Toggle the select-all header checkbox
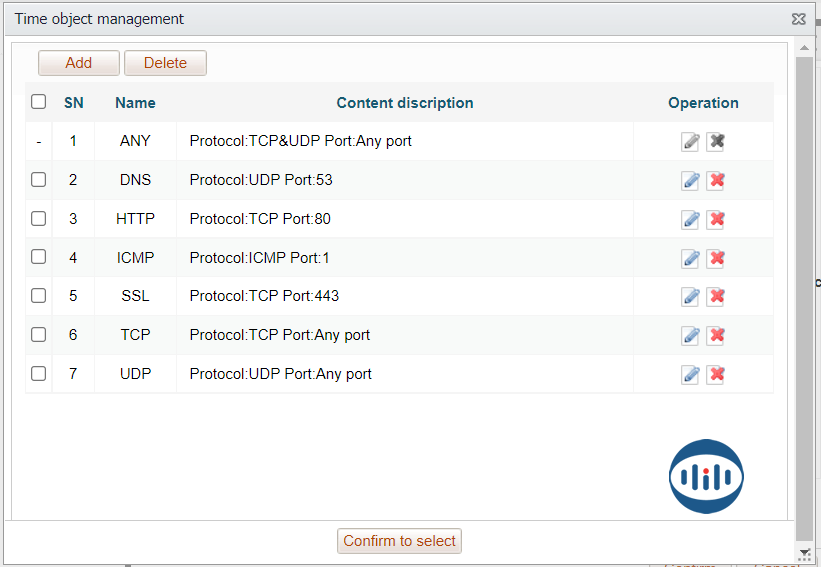The height and width of the screenshot is (567, 821). pyautogui.click(x=39, y=102)
